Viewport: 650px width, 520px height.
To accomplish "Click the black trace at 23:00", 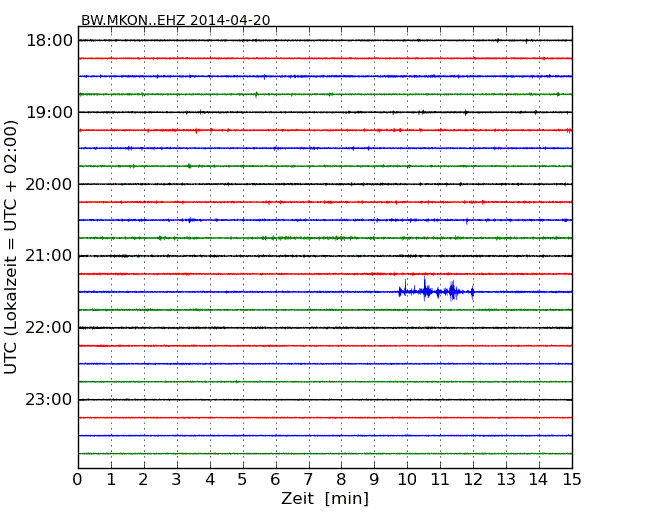I will (325, 400).
